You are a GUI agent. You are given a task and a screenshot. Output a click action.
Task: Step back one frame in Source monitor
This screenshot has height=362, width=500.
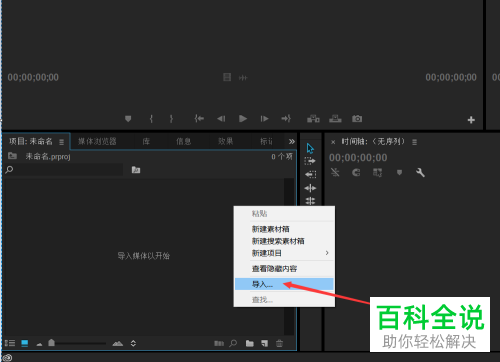click(221, 119)
